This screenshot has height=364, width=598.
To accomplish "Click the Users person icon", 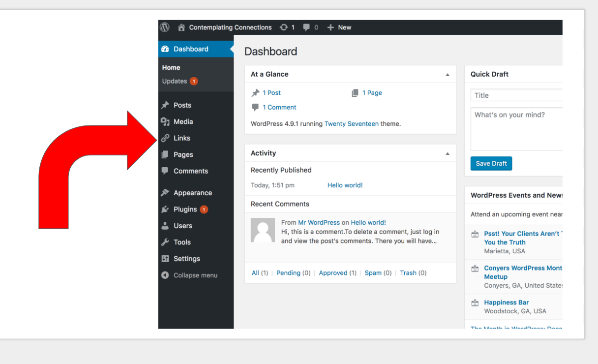I will click(x=165, y=226).
